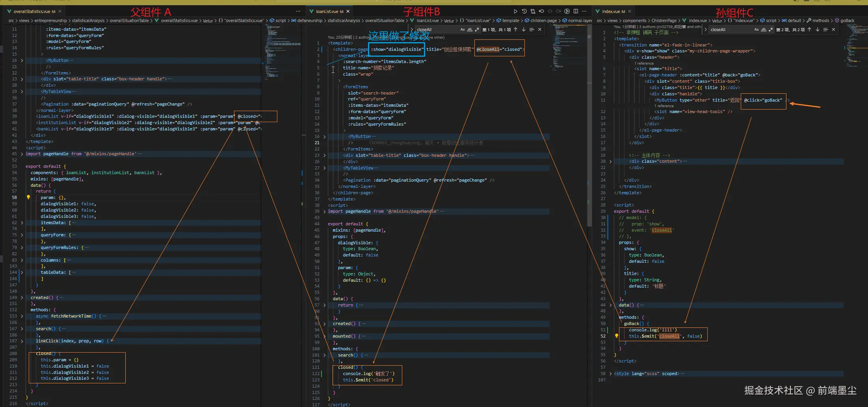Click statisticalAnalysis in left breadcrumb
The image size is (868, 407).
(x=88, y=20)
